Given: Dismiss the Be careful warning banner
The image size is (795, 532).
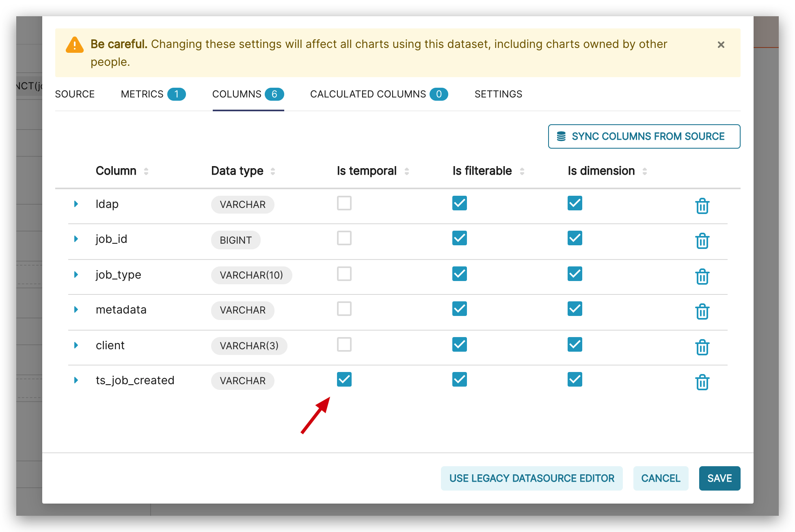Looking at the screenshot, I should [721, 45].
